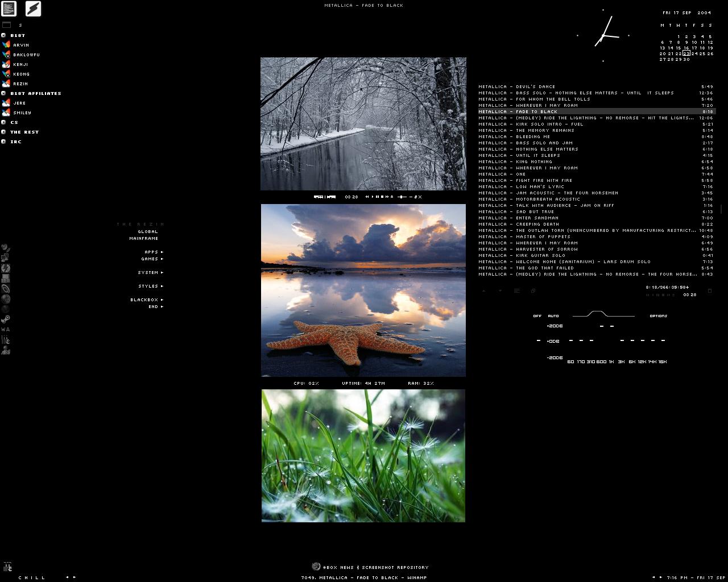728x582 pixels.
Task: Select 'Metallica - Harvester of Sorrow' track
Action: point(595,249)
